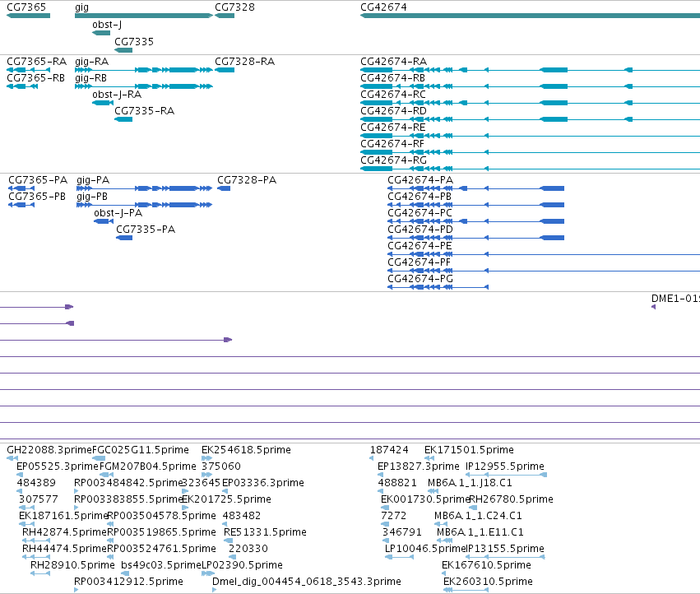This screenshot has width=700, height=594.
Task: Open the CG7365-PA protein label
Action: pos(38,180)
